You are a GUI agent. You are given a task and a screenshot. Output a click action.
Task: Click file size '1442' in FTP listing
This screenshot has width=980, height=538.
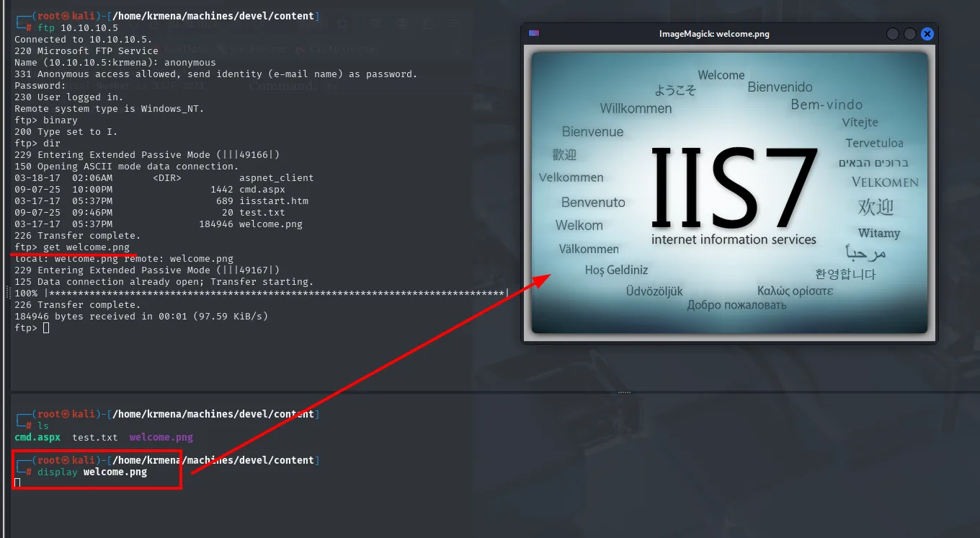point(222,189)
